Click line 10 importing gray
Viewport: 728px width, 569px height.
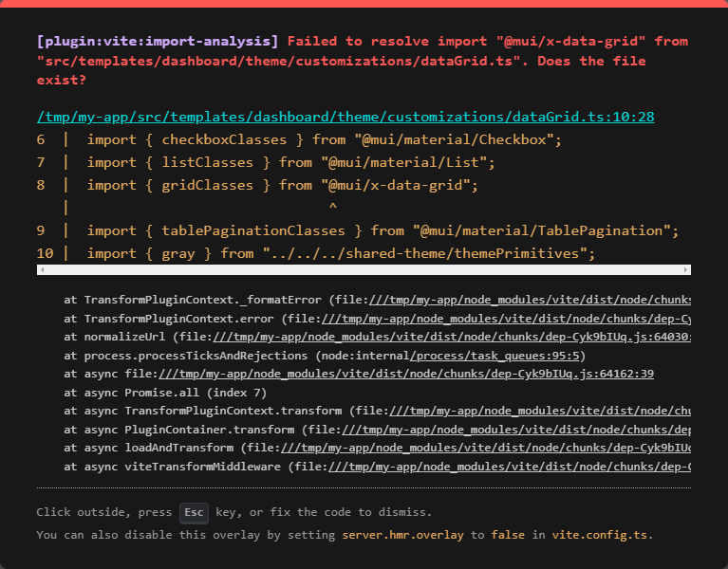pos(316,253)
